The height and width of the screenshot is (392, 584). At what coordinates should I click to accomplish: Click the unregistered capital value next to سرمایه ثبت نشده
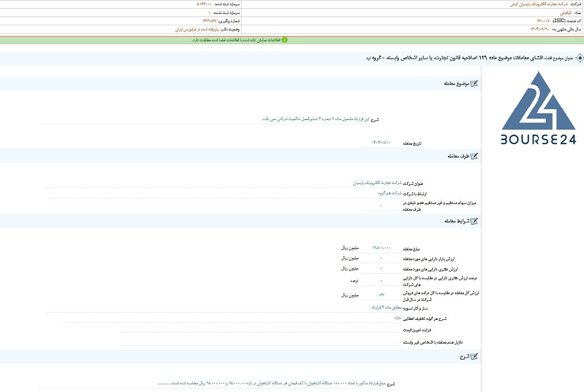tap(209, 13)
